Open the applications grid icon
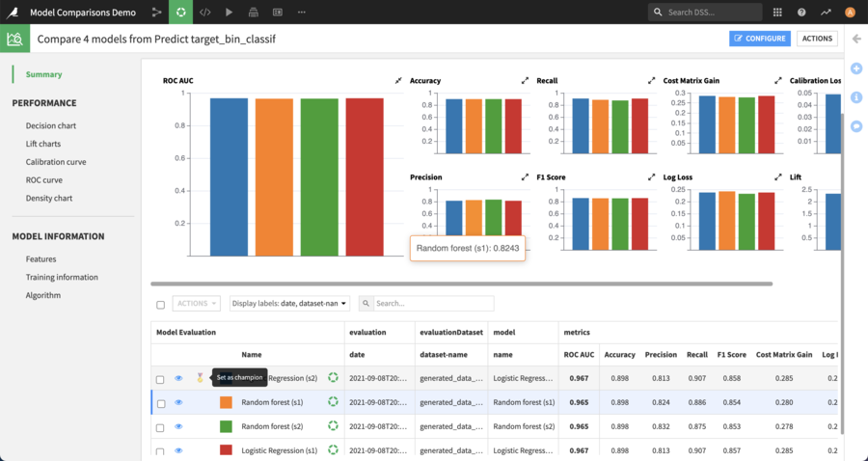The width and height of the screenshot is (868, 461). pos(778,13)
